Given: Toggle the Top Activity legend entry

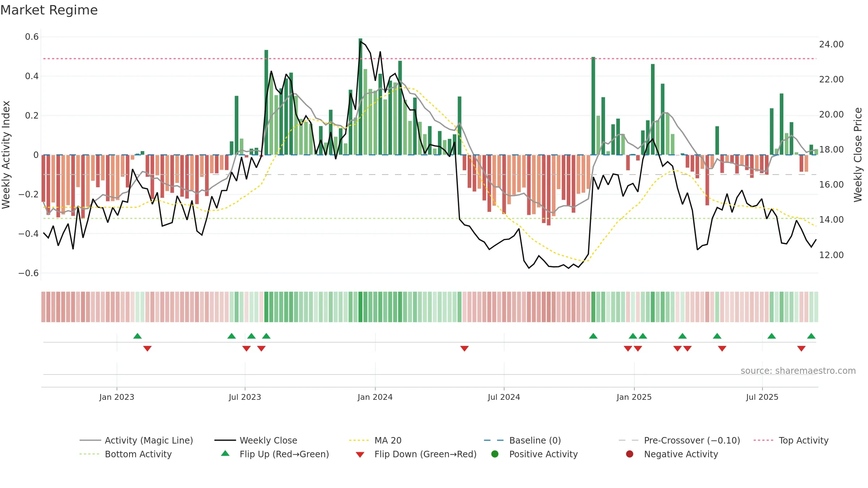Looking at the screenshot, I should click(791, 440).
